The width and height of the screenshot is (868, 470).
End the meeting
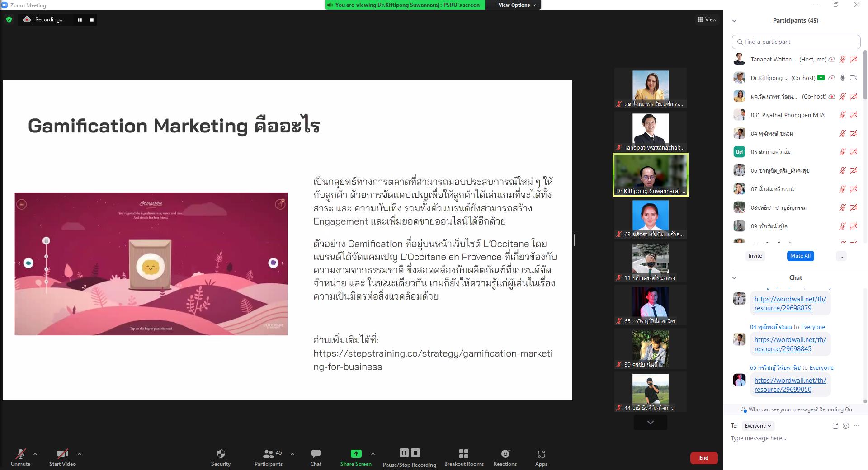(x=703, y=458)
